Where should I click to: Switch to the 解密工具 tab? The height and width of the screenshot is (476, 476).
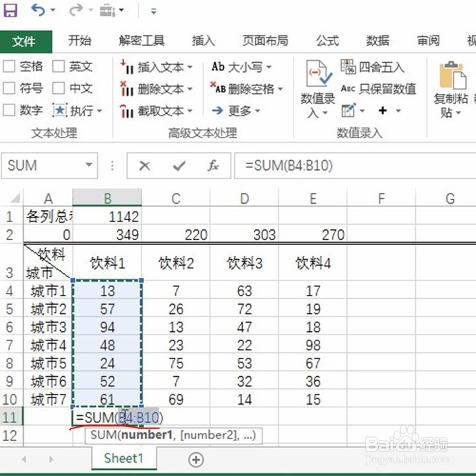[x=141, y=40]
